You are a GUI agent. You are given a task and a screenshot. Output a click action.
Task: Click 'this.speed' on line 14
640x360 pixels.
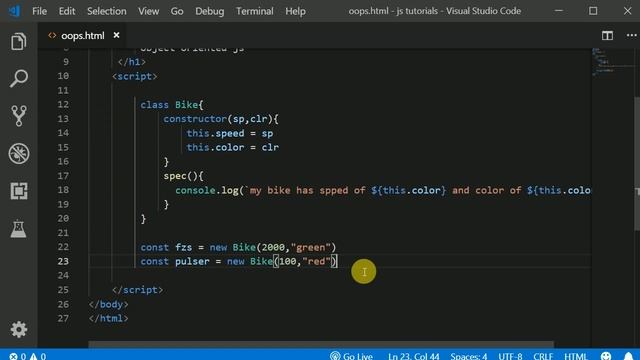215,133
